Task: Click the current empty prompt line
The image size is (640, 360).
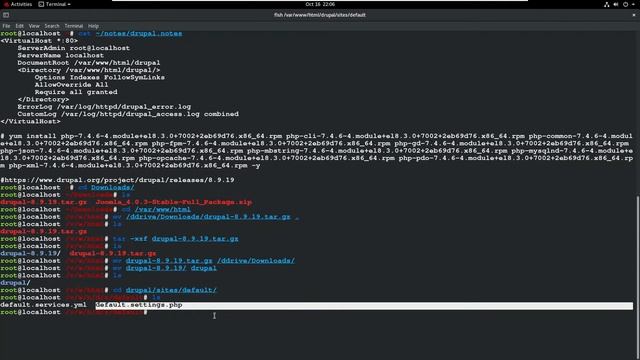Action: [73, 312]
